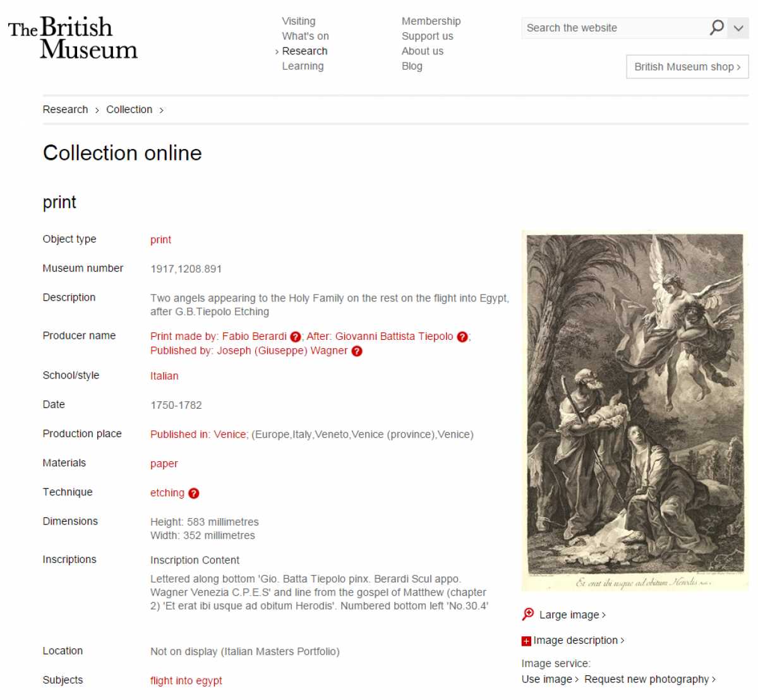This screenshot has width=758, height=700.
Task: Click The British Museum logo
Action: (73, 38)
